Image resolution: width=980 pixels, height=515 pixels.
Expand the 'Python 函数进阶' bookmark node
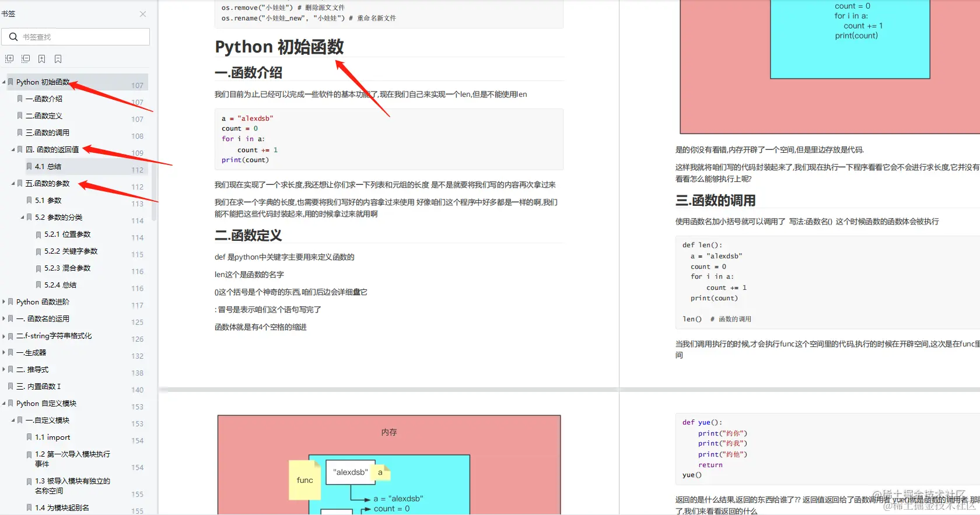tap(3, 302)
